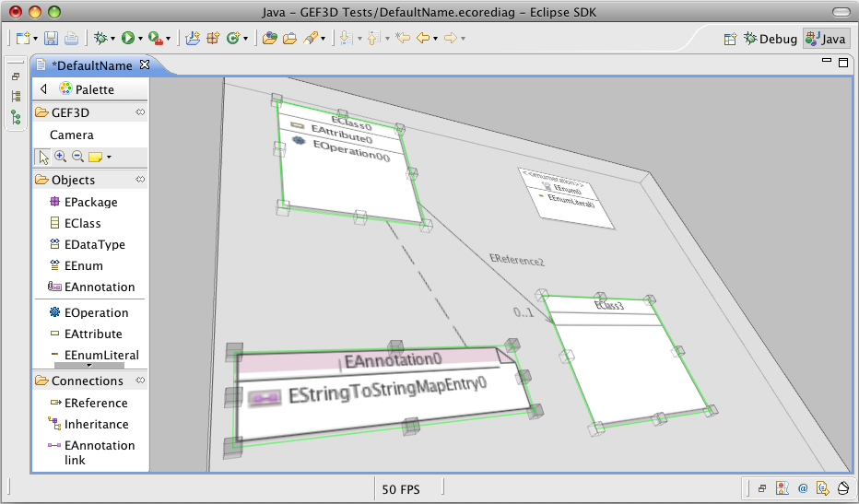
Task: Switch to the Debug perspective
Action: (770, 39)
